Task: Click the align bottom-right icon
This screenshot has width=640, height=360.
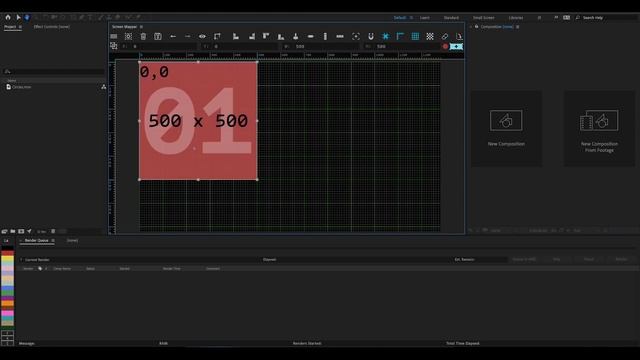Action: click(x=251, y=36)
